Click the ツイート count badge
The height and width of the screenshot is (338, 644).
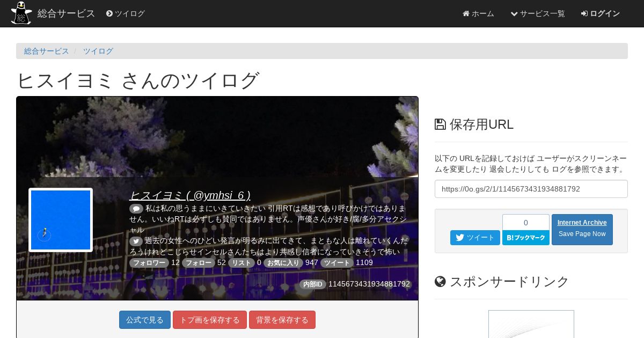(337, 263)
